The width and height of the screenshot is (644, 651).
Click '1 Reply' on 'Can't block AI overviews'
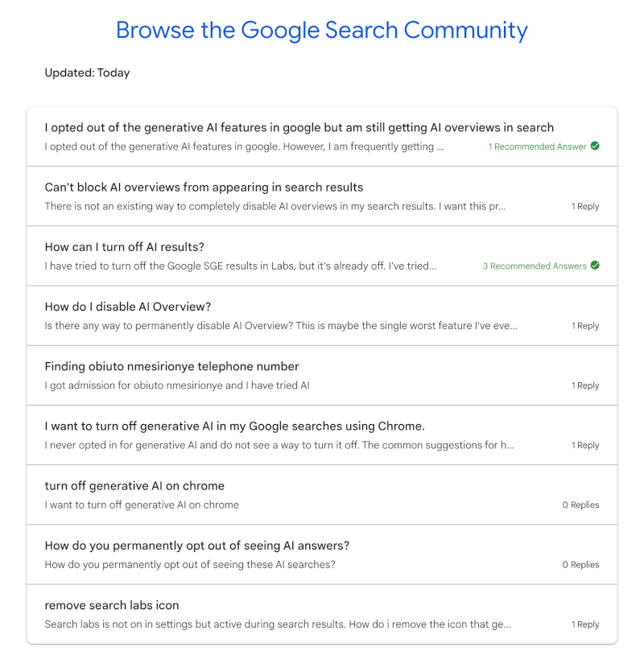pyautogui.click(x=585, y=207)
